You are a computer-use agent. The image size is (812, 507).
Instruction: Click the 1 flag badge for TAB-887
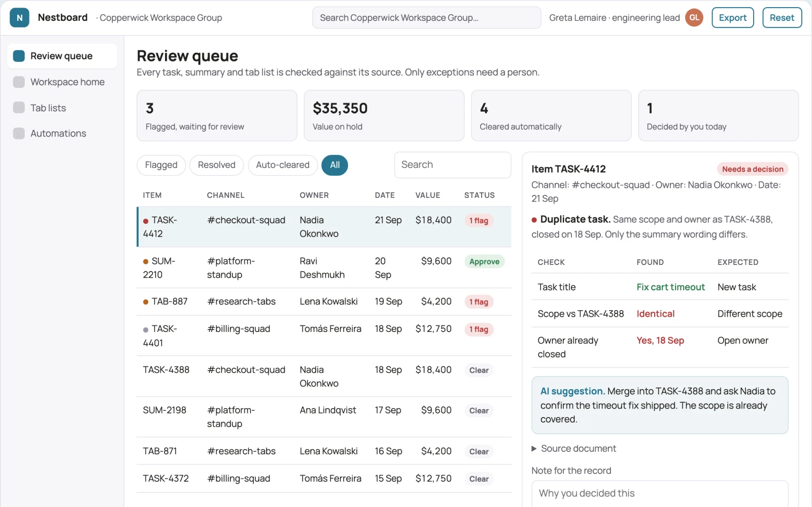(x=479, y=302)
